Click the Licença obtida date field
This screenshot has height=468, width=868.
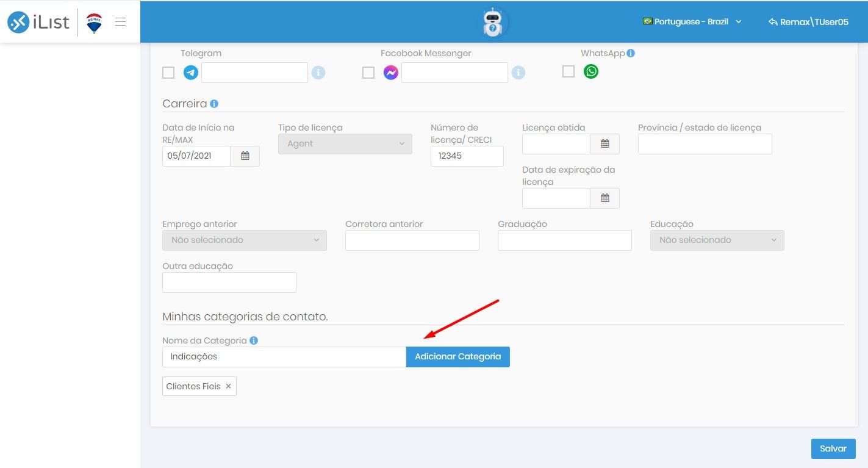556,144
